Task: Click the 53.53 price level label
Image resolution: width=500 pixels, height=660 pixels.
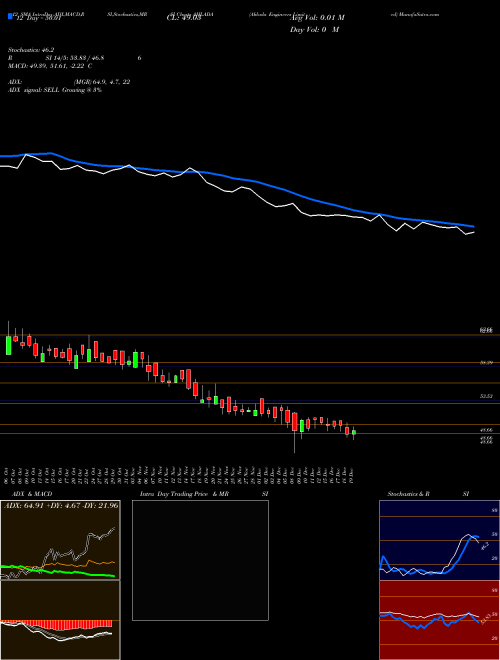Action: (x=486, y=396)
